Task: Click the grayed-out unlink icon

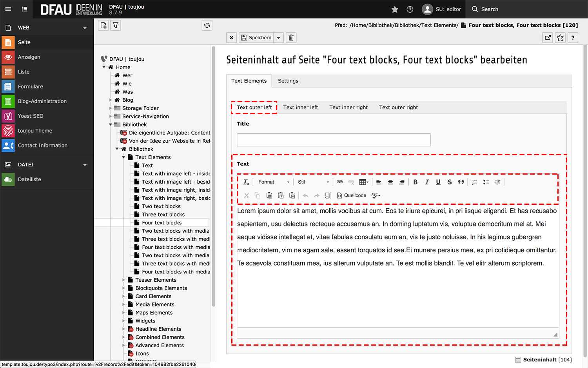Action: (351, 182)
